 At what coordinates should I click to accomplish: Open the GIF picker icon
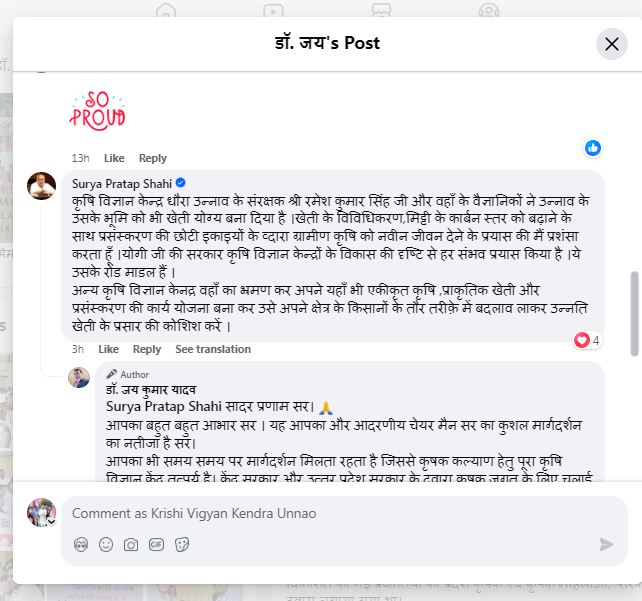click(x=156, y=545)
